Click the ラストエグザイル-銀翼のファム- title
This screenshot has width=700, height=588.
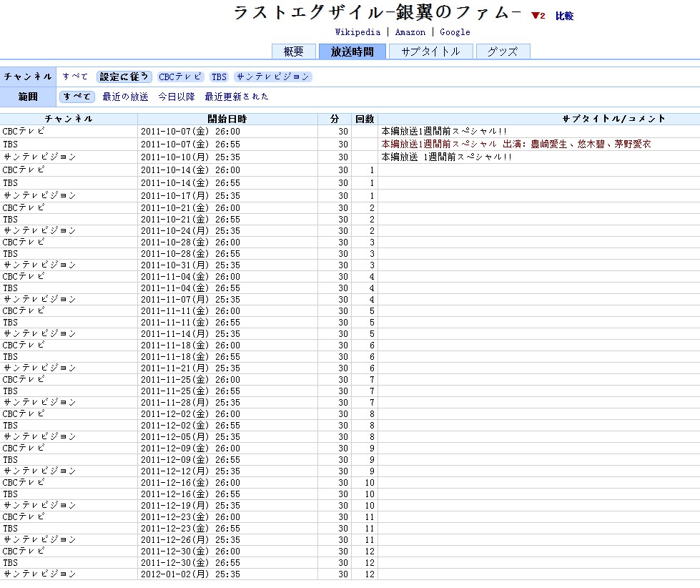coord(378,12)
